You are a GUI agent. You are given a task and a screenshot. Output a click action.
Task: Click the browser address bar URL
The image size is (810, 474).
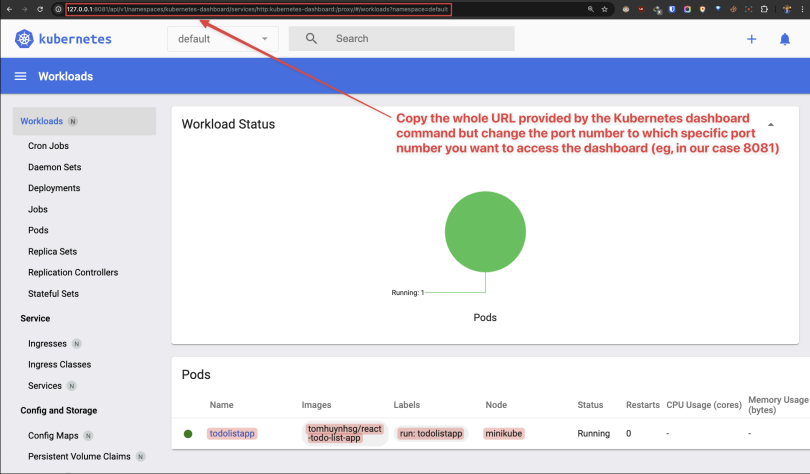pos(258,9)
